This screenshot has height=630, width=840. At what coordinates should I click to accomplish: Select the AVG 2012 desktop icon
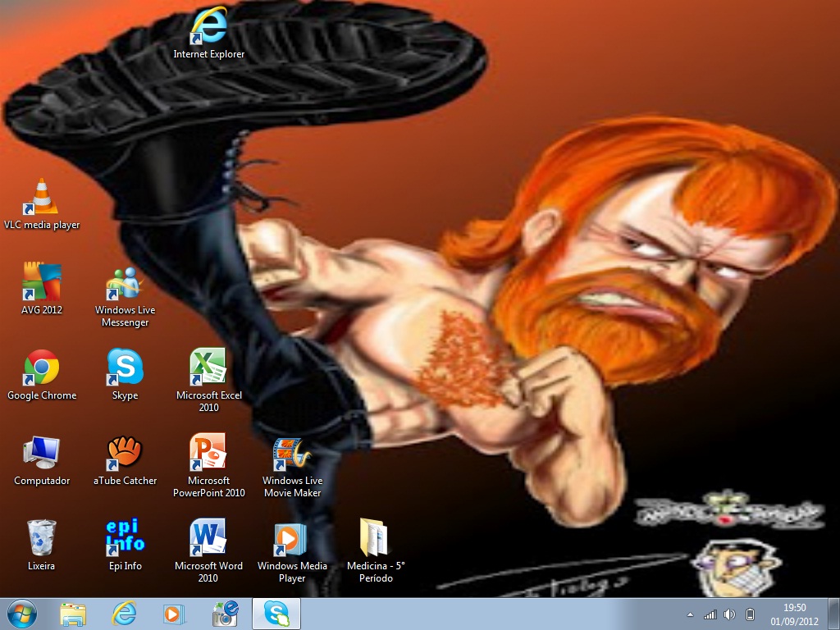(42, 290)
